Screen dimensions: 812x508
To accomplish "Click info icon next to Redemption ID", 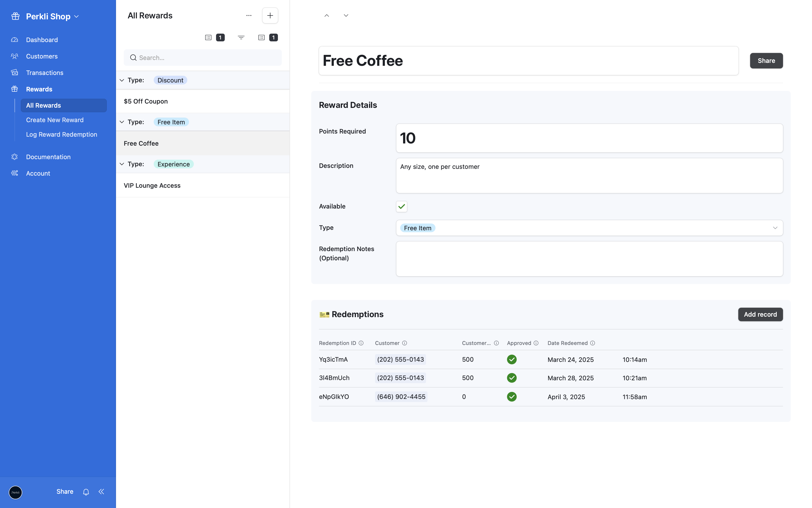I will [361, 343].
